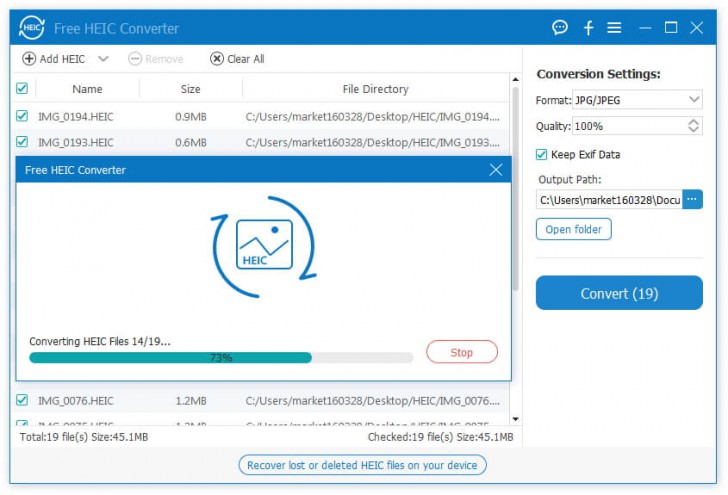Image resolution: width=728 pixels, height=495 pixels.
Task: Click the Convert (19) button
Action: click(619, 293)
